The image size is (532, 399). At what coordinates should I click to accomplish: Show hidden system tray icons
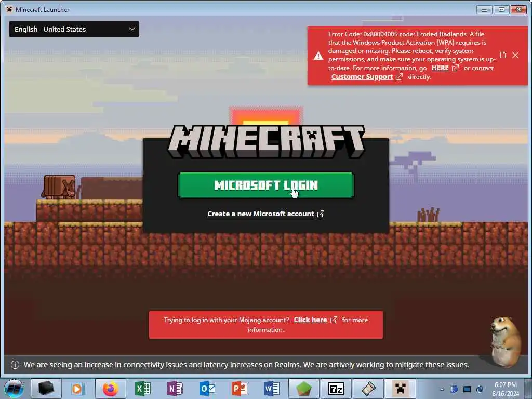pyautogui.click(x=442, y=389)
